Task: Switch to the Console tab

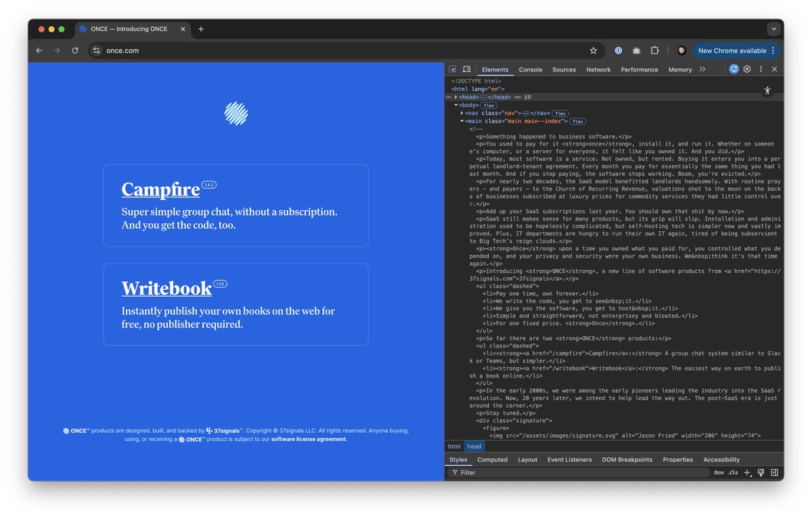Action: 531,70
